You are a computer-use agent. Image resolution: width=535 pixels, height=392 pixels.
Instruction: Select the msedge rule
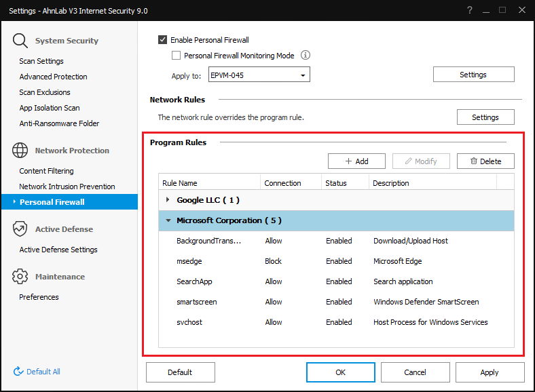point(336,261)
